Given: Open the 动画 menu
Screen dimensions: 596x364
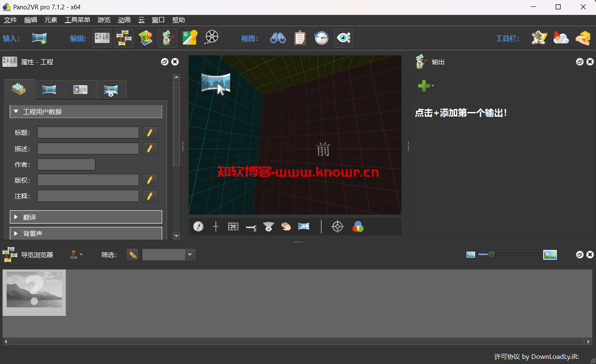Looking at the screenshot, I should (124, 20).
